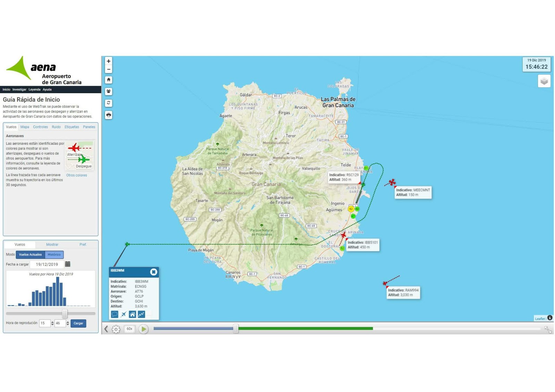Click the community locations icon on the map toolbar
555x392 pixels.
click(109, 91)
